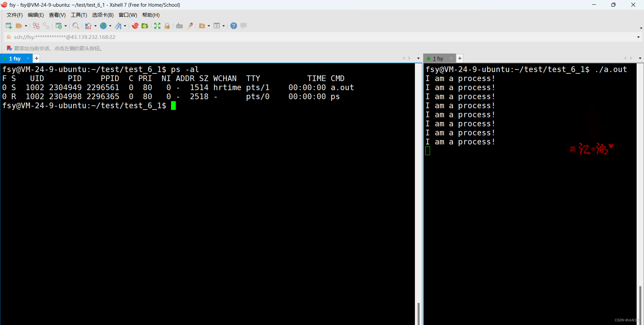
Task: Launch Xftp green transfer icon
Action: [145, 26]
